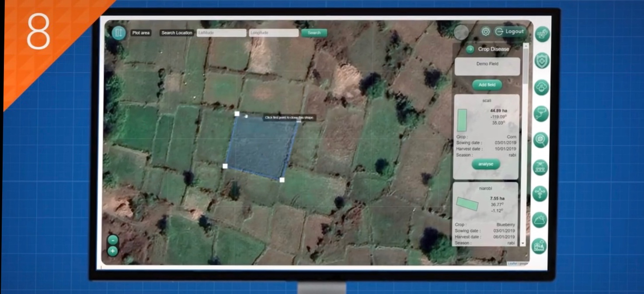Click scali's sowing date 03/01/2019
This screenshot has height=294, width=644.
click(x=505, y=143)
